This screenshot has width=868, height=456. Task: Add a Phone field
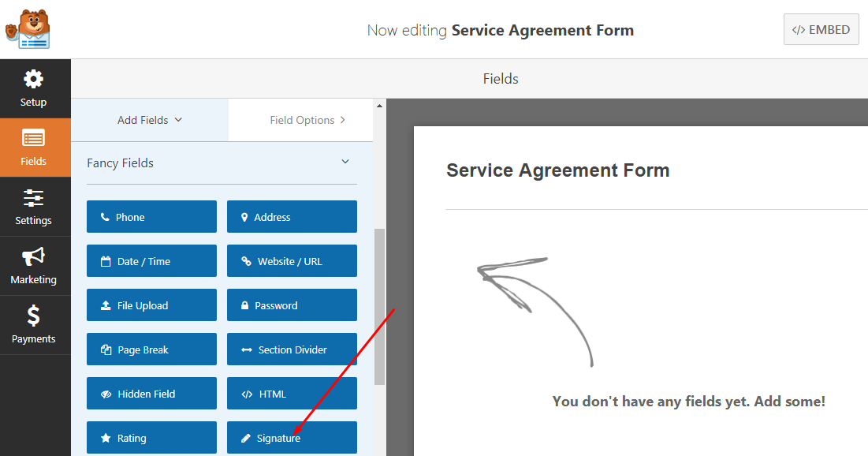[151, 217]
